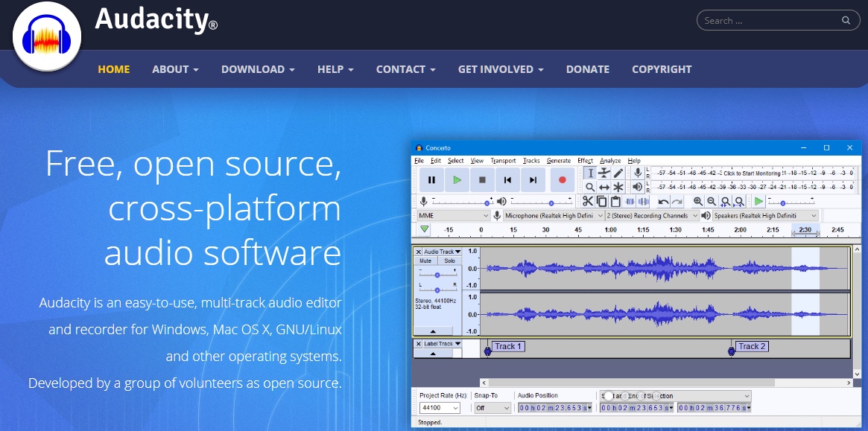Click the Silence audio icon
This screenshot has width=868, height=431.
tap(643, 202)
